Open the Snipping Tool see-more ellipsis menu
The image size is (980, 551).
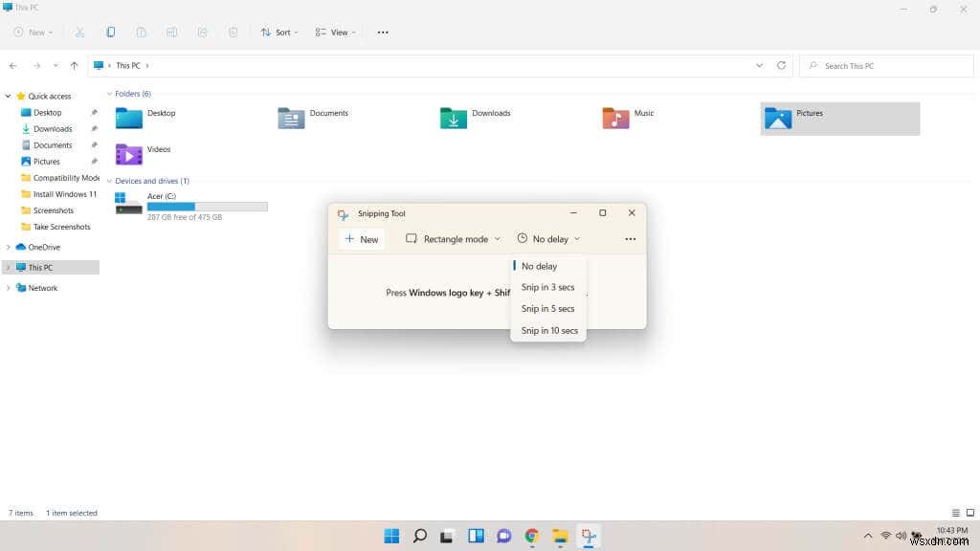point(630,239)
